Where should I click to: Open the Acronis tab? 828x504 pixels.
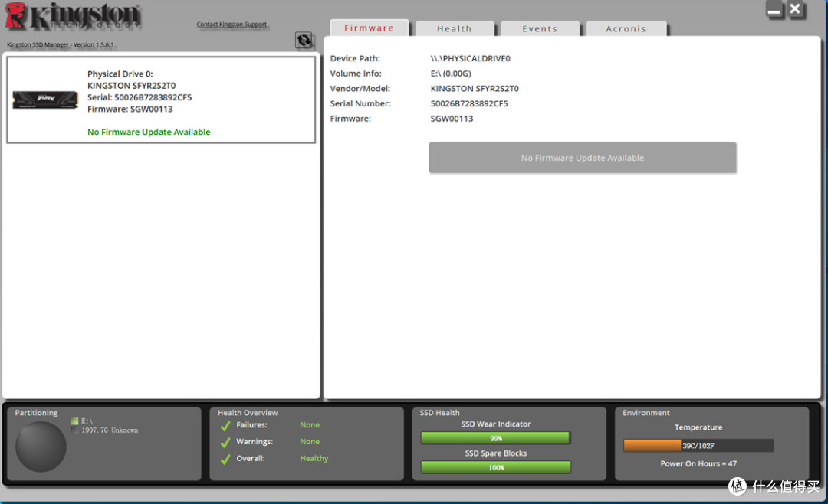click(626, 28)
